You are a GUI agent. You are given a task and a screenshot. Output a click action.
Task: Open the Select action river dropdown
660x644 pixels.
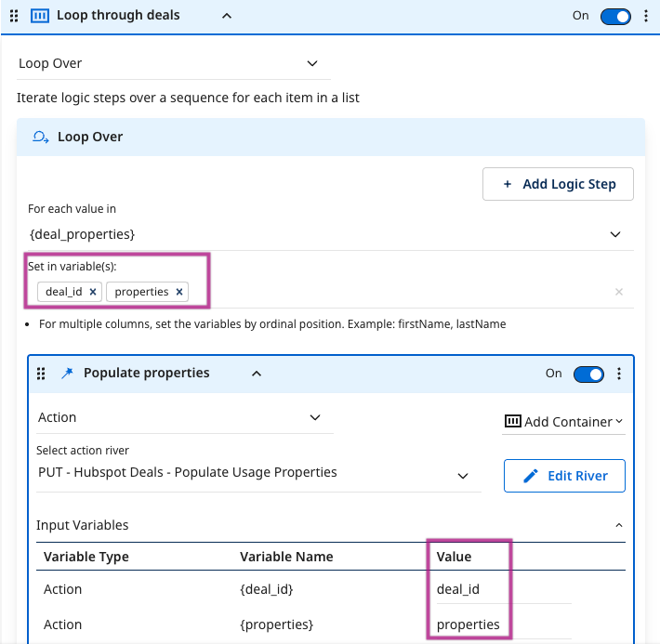coord(463,476)
